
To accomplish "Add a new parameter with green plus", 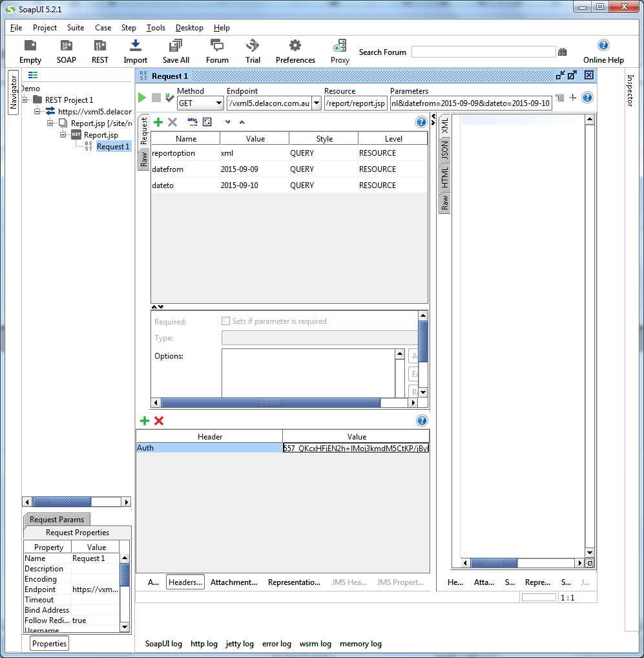I will click(x=158, y=122).
